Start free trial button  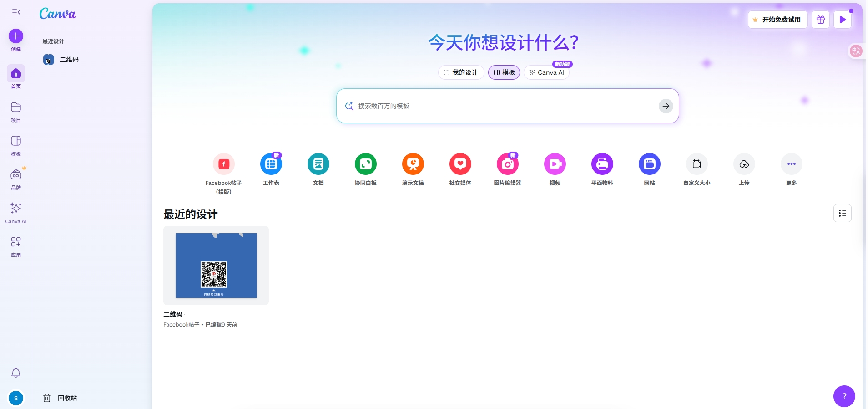(777, 20)
